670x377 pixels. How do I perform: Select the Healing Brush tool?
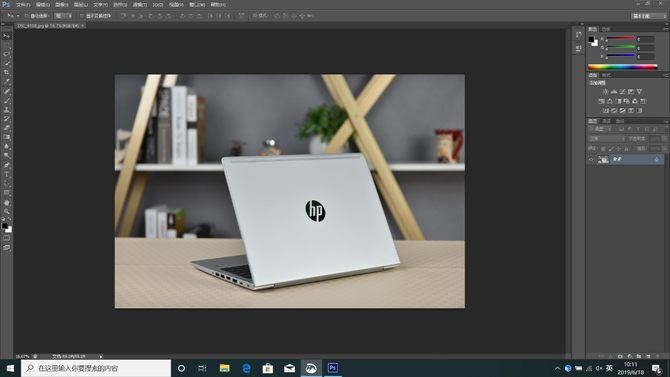coord(6,91)
